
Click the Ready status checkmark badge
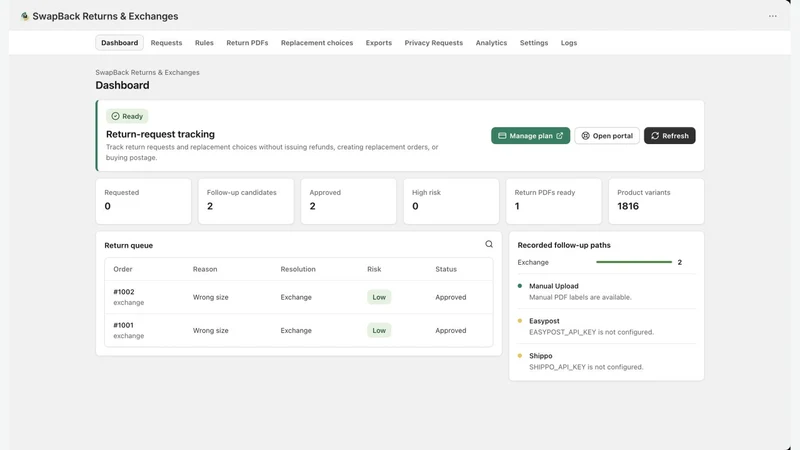[x=127, y=116]
